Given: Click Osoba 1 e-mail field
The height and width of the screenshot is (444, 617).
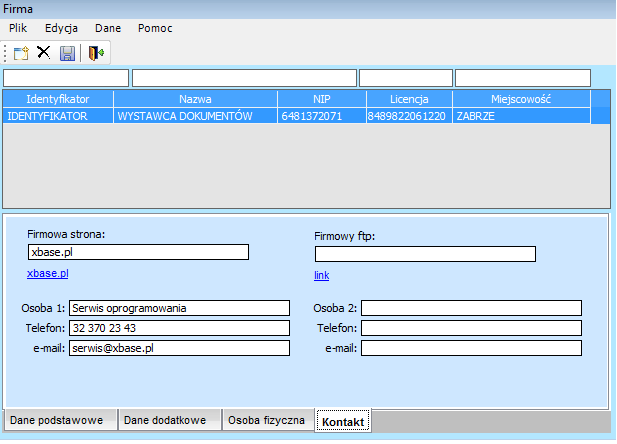Looking at the screenshot, I should pos(179,348).
